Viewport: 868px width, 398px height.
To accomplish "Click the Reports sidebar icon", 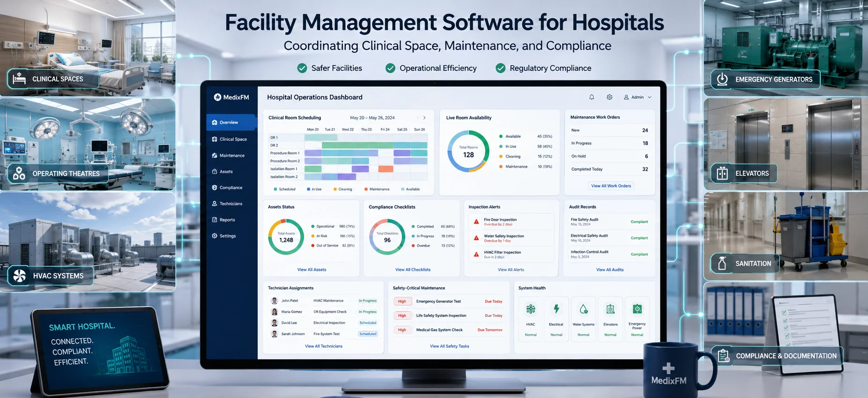I will [215, 219].
